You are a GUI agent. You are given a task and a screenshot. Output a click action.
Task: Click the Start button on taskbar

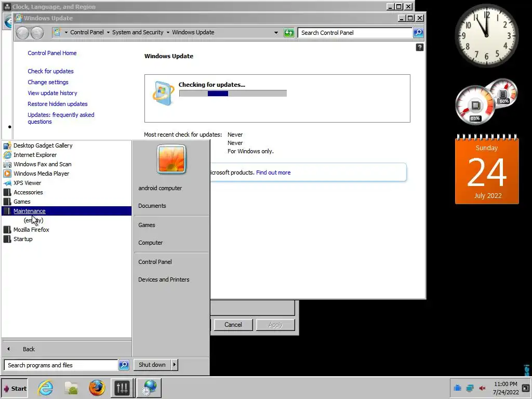pyautogui.click(x=15, y=389)
